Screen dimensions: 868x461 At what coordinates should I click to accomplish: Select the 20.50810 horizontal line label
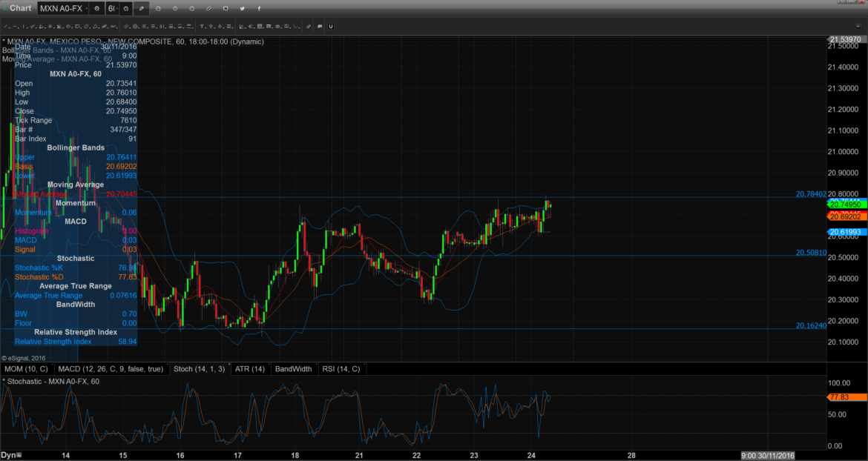click(811, 253)
